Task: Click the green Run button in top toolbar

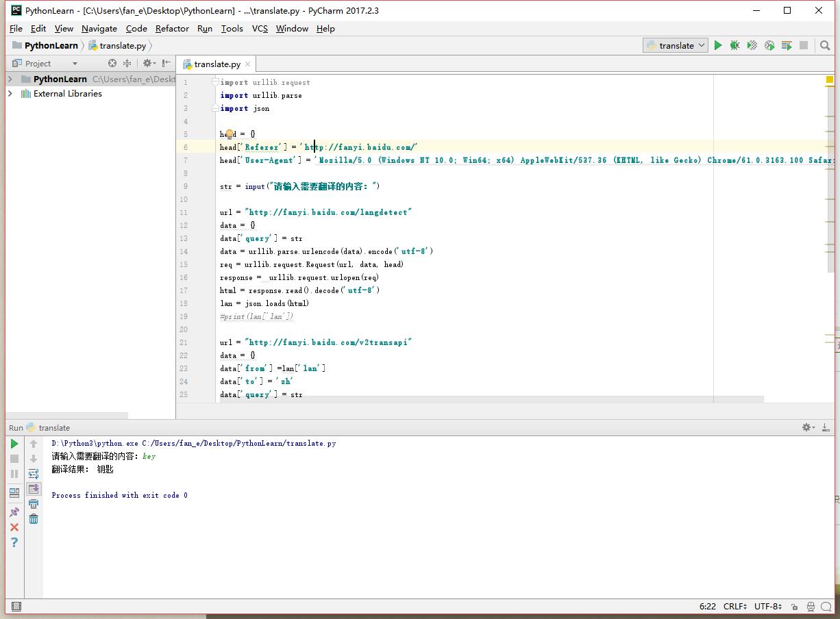Action: click(718, 45)
